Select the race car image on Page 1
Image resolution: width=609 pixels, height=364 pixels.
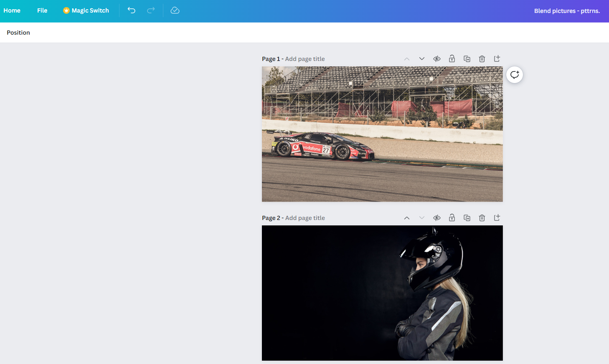coord(382,134)
